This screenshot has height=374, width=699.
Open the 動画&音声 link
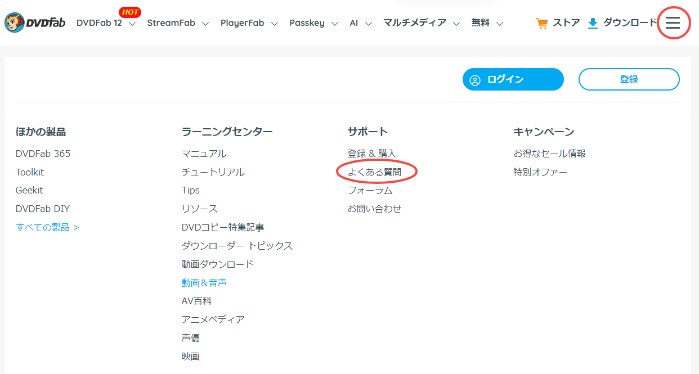pyautogui.click(x=204, y=283)
